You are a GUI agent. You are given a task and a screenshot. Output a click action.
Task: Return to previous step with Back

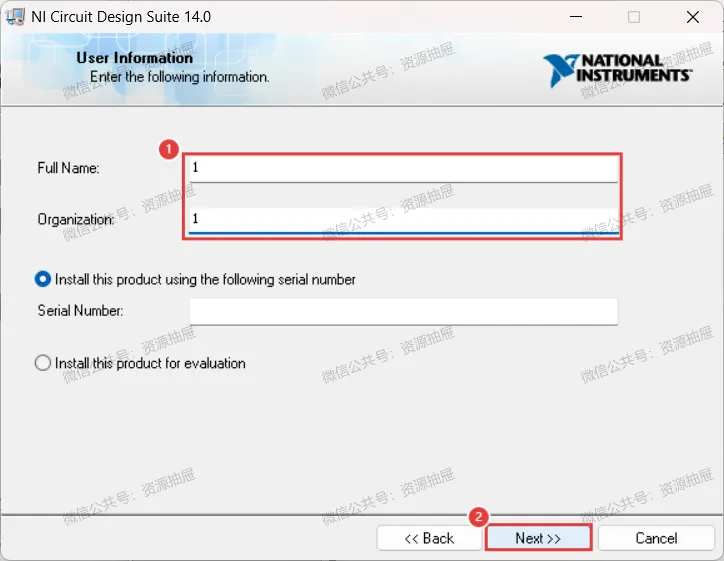click(429, 538)
